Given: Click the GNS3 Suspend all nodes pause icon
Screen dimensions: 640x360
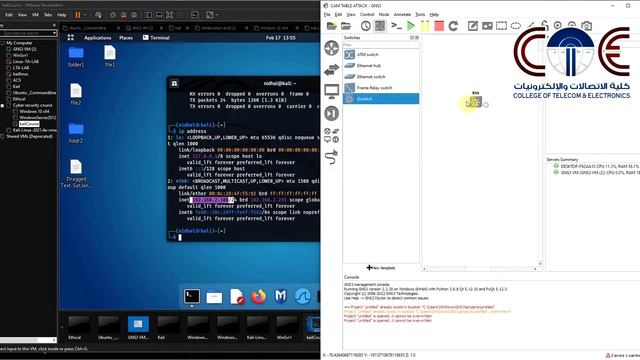Looking at the screenshot, I should click(425, 26).
